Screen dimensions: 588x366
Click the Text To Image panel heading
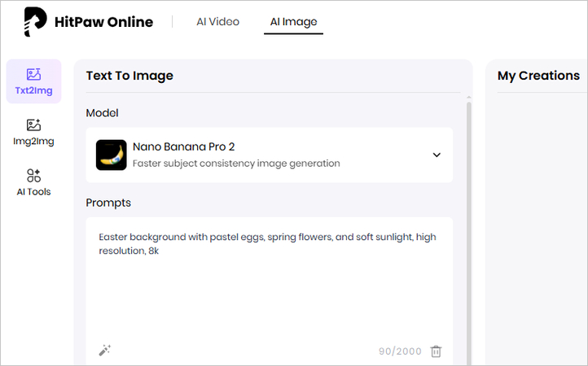pyautogui.click(x=129, y=76)
